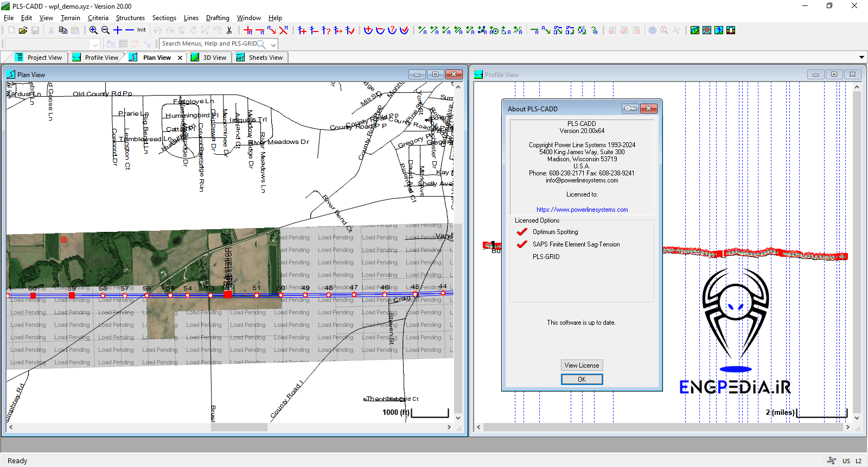This screenshot has width=868, height=467.
Task: Switch to the Project View tab
Action: [x=38, y=58]
